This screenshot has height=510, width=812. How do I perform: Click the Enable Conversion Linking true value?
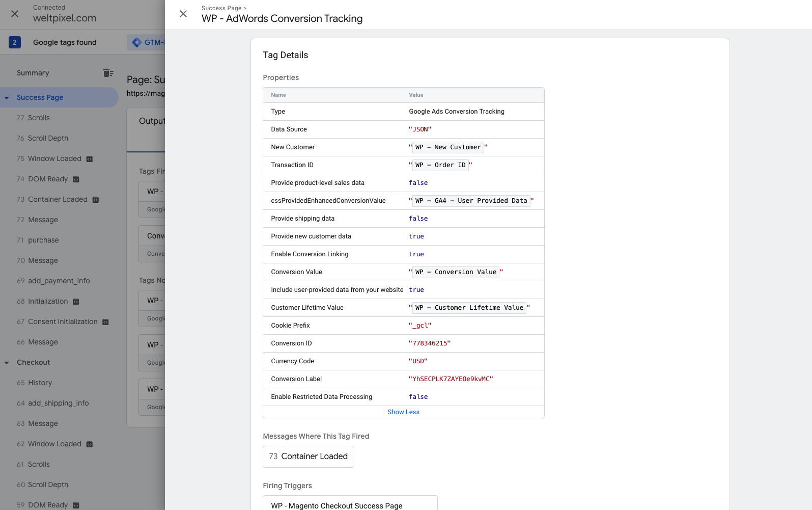[416, 254]
